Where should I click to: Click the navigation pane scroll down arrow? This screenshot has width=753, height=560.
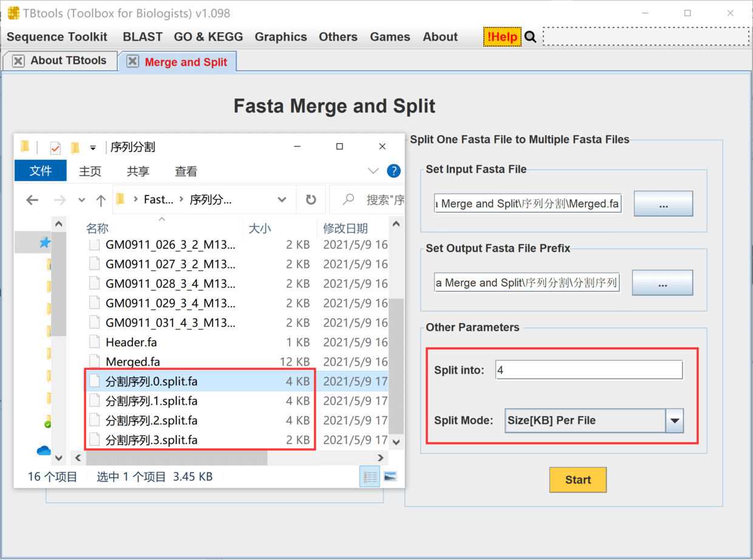click(59, 457)
